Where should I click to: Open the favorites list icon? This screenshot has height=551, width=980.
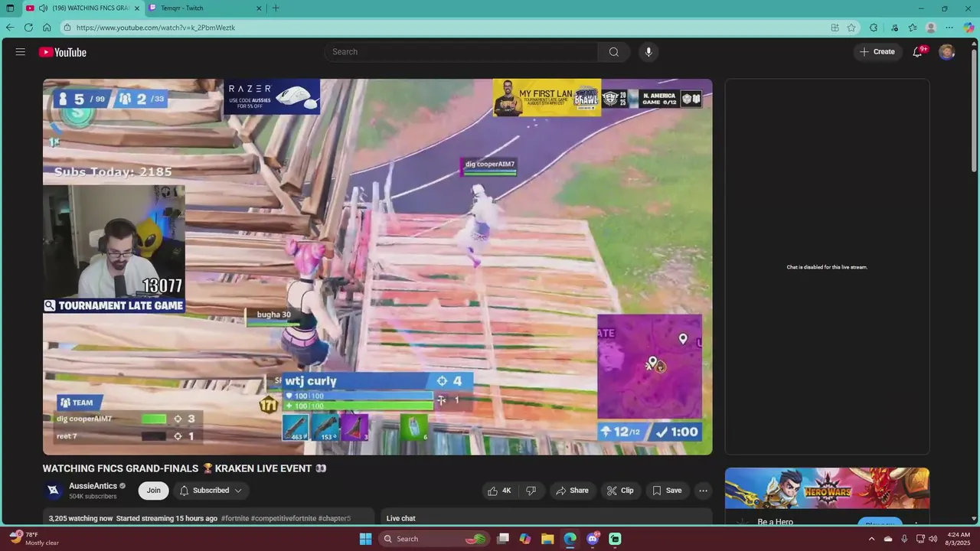click(x=913, y=28)
